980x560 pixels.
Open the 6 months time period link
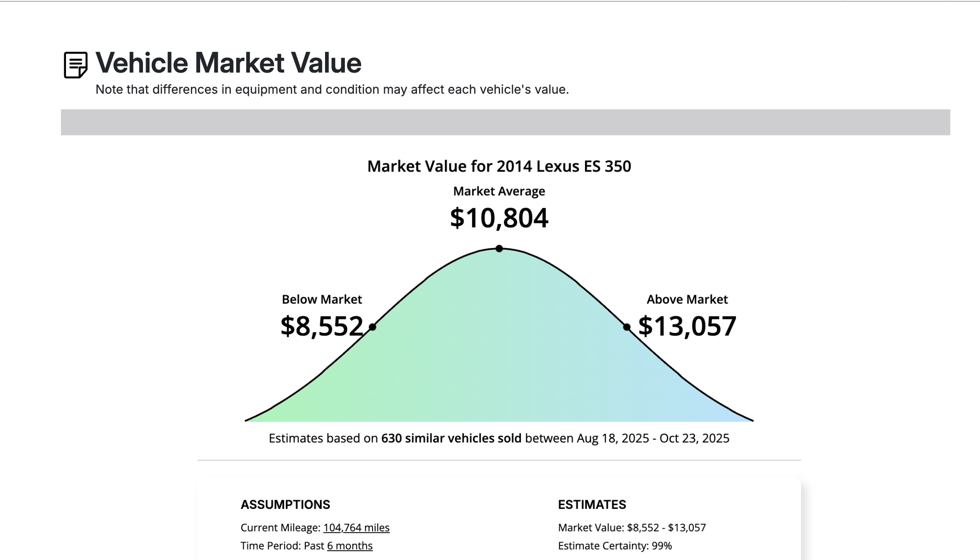350,545
